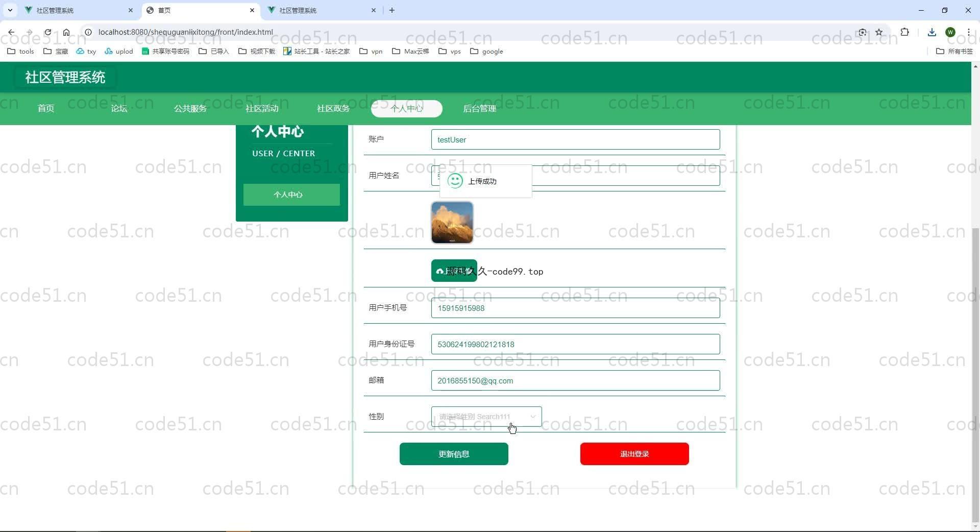The height and width of the screenshot is (532, 980).
Task: Open the extensions puzzle icon
Action: tap(904, 32)
